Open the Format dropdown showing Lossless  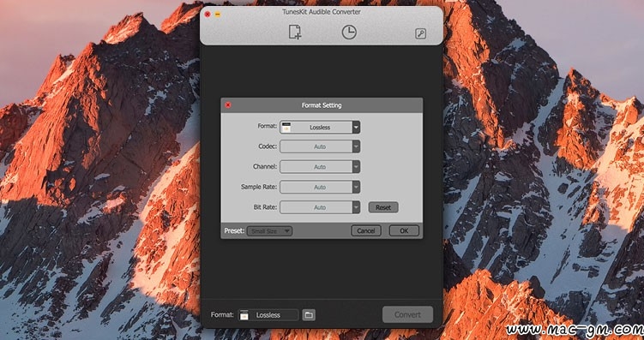(x=320, y=127)
